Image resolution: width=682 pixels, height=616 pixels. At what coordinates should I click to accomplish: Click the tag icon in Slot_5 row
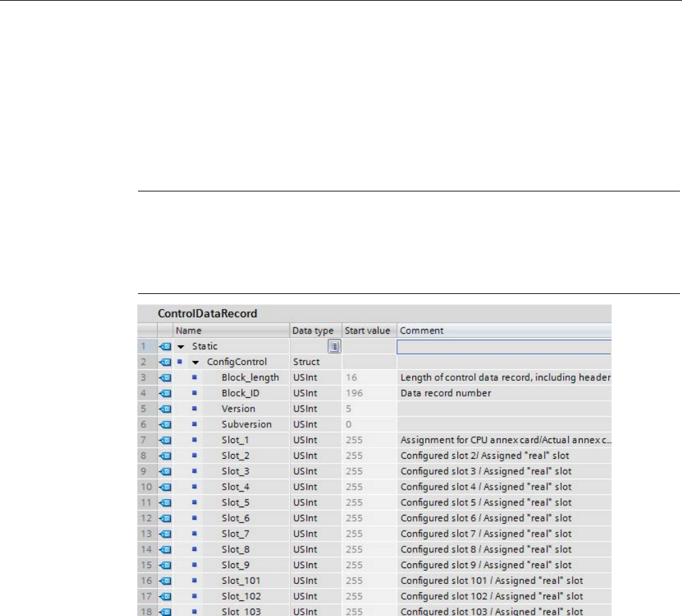[165, 503]
